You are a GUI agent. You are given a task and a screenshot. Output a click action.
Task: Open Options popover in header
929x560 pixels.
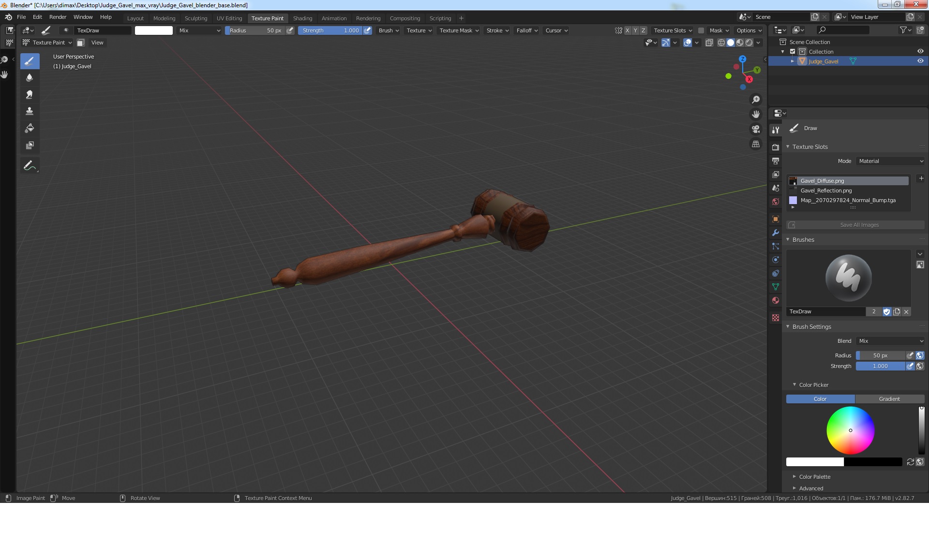749,30
